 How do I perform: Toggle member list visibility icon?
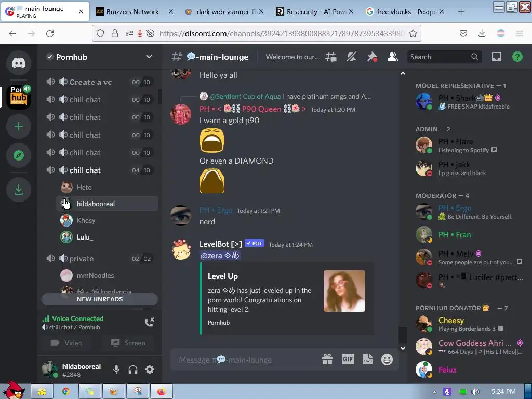pyautogui.click(x=393, y=57)
